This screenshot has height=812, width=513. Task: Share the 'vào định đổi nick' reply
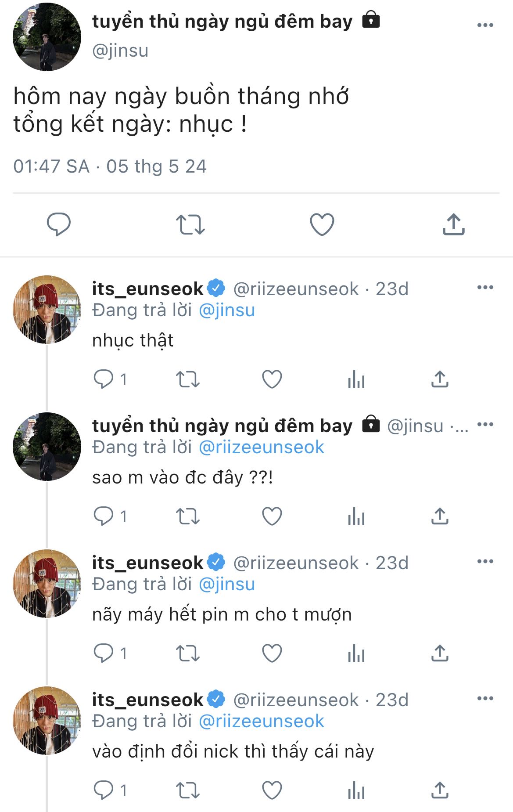440,790
